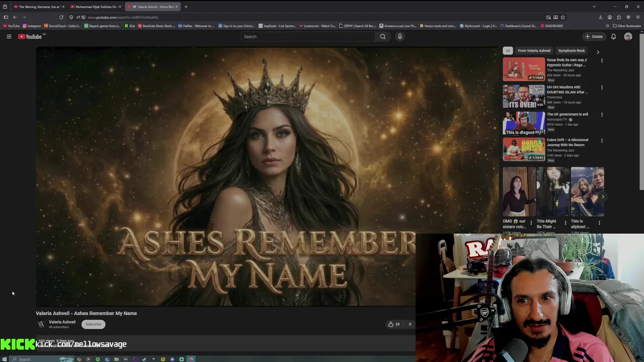Open the Firefox icon in the taskbar

tap(191, 359)
